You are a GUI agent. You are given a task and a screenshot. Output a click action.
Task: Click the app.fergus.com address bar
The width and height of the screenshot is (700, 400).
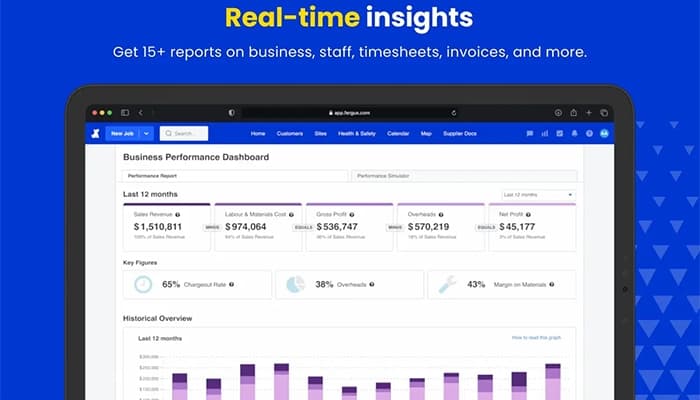(x=350, y=113)
